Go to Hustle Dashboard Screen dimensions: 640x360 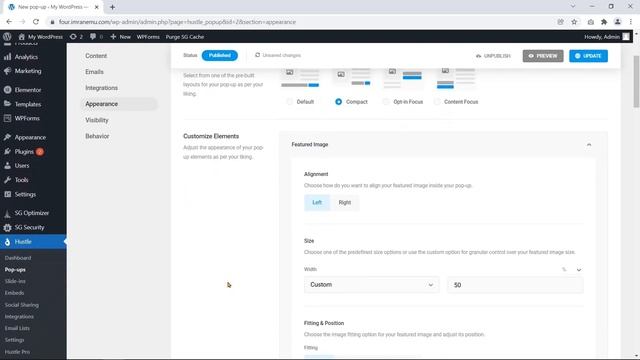(18, 258)
